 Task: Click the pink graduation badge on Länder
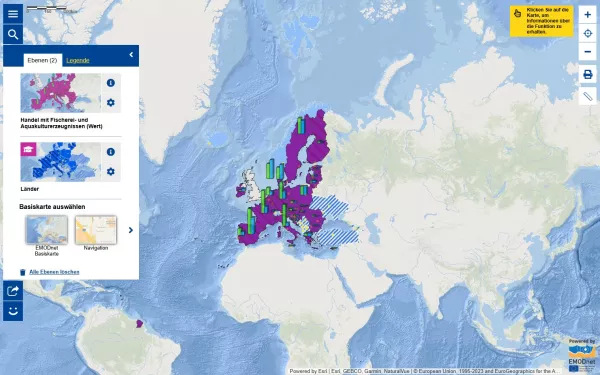28,150
